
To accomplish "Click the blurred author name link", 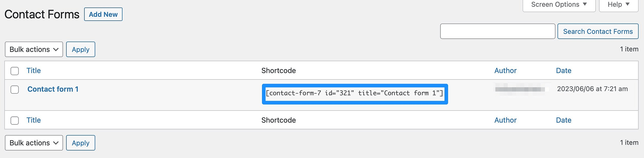I will [520, 89].
